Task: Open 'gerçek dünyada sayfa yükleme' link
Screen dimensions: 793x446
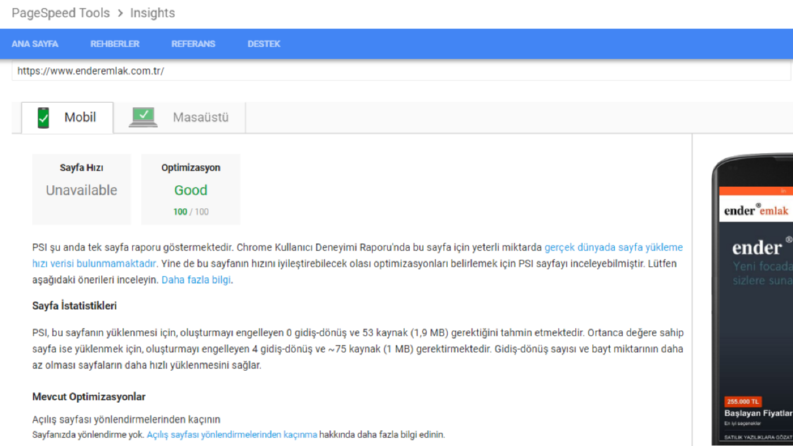Action: [613, 247]
